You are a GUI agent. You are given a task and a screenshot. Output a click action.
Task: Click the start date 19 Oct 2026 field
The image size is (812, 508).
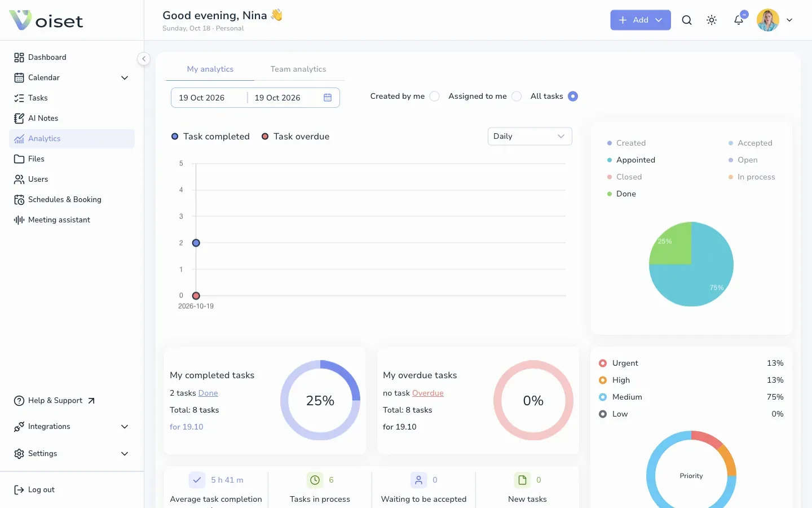coord(209,98)
